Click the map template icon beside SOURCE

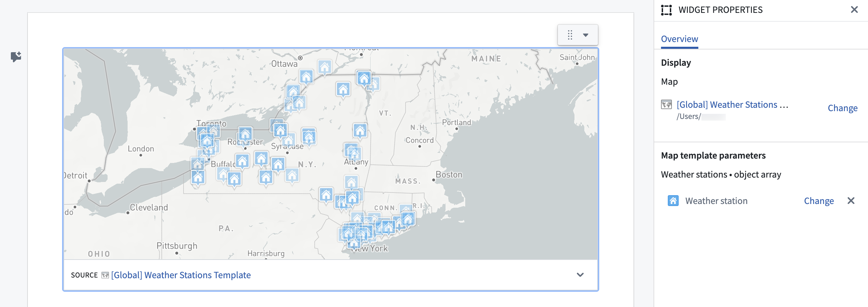(x=105, y=275)
